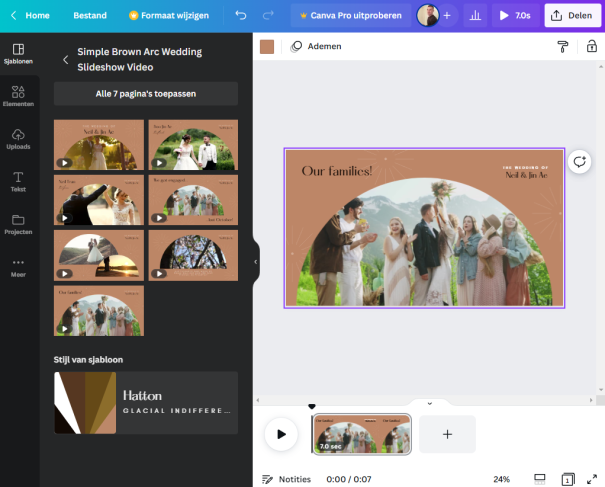Add a new page in timeline

[x=447, y=434]
